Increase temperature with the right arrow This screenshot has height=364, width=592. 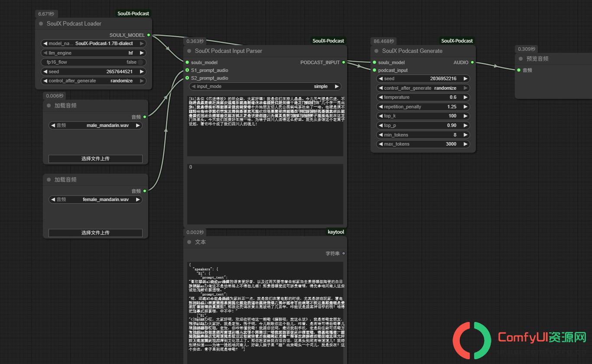(x=465, y=97)
